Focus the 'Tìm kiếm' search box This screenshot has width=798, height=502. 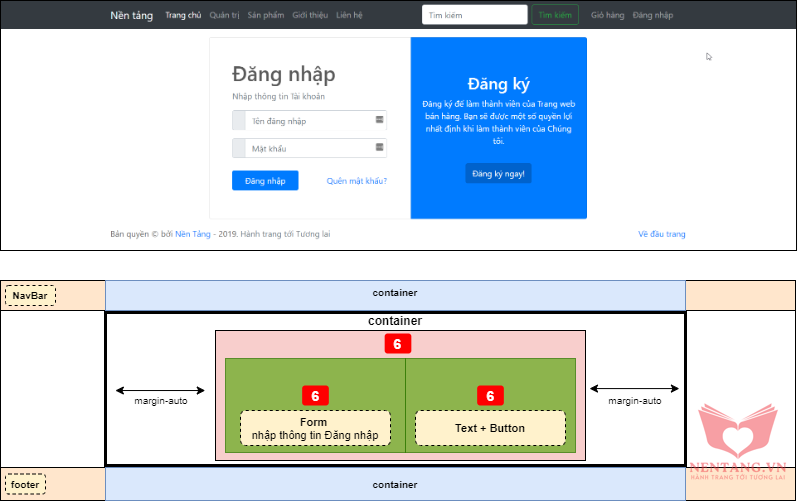click(474, 15)
